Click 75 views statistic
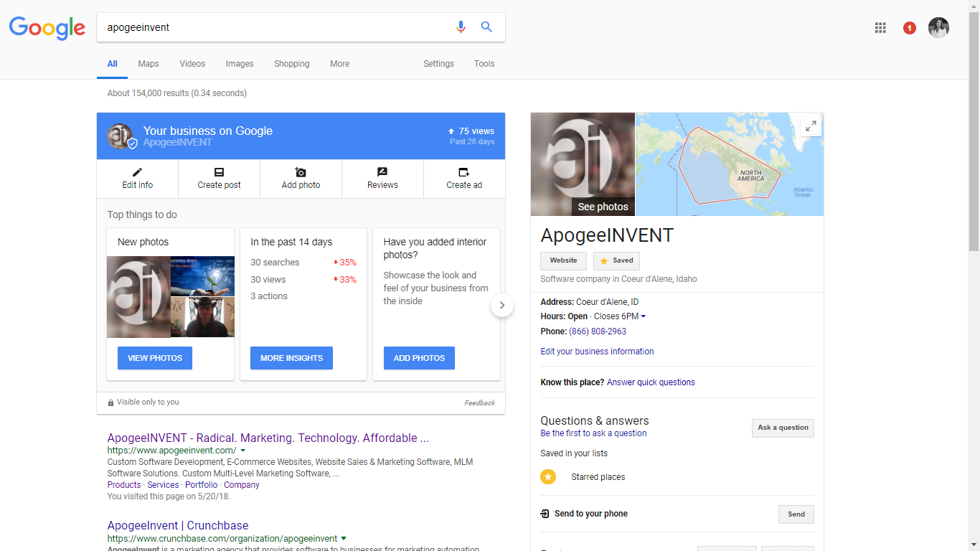980x551 pixels. [471, 131]
